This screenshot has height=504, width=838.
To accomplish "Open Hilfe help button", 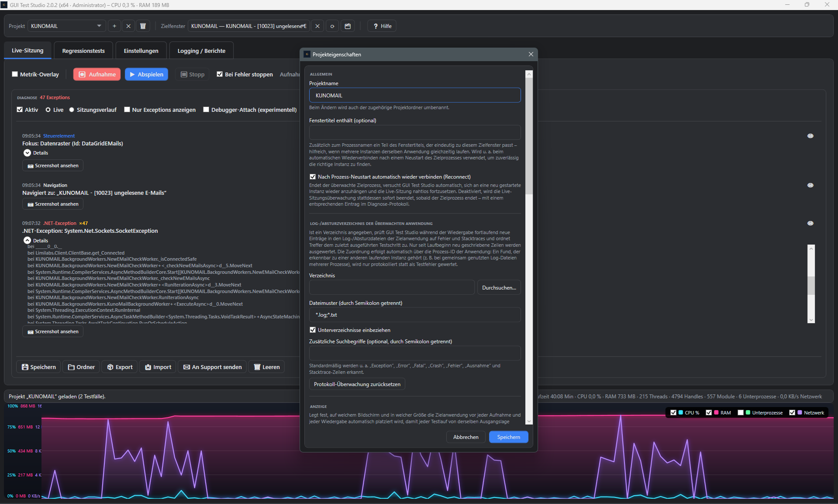I will click(382, 26).
